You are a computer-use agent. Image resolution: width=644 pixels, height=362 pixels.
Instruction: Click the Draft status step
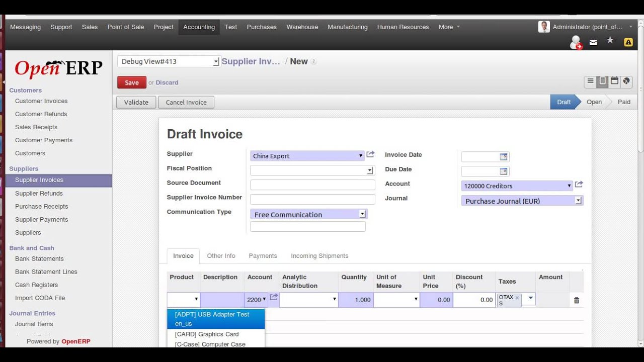click(563, 102)
